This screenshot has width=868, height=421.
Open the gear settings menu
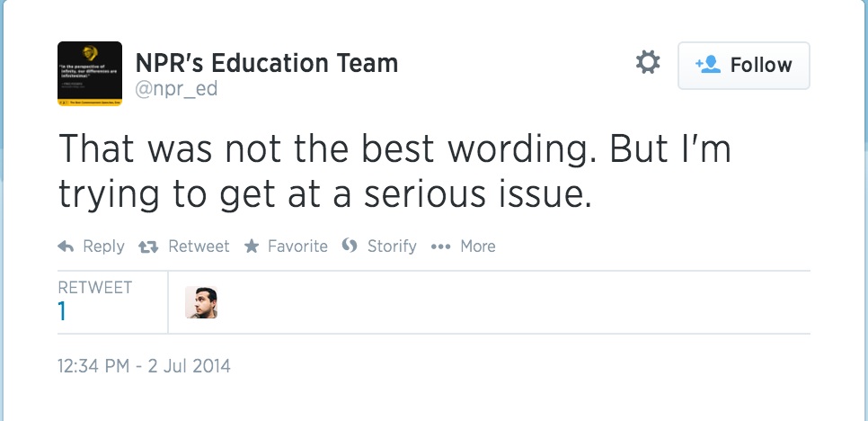point(648,62)
